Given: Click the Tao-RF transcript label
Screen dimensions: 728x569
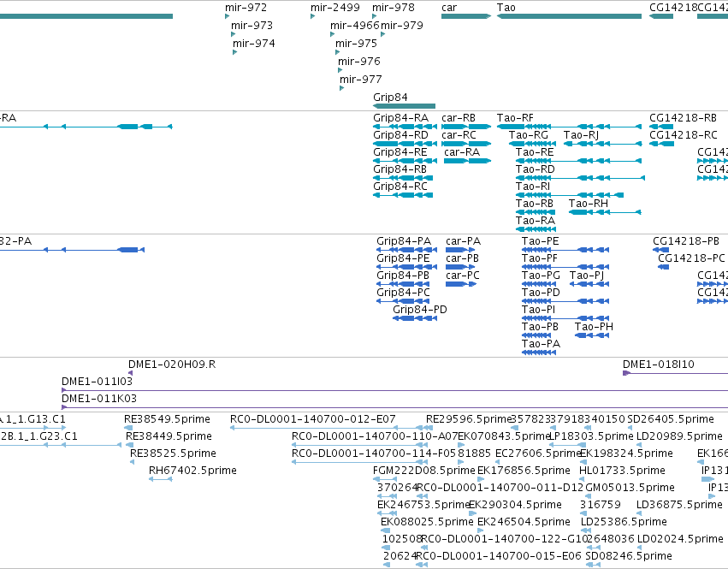Looking at the screenshot, I should (515, 118).
